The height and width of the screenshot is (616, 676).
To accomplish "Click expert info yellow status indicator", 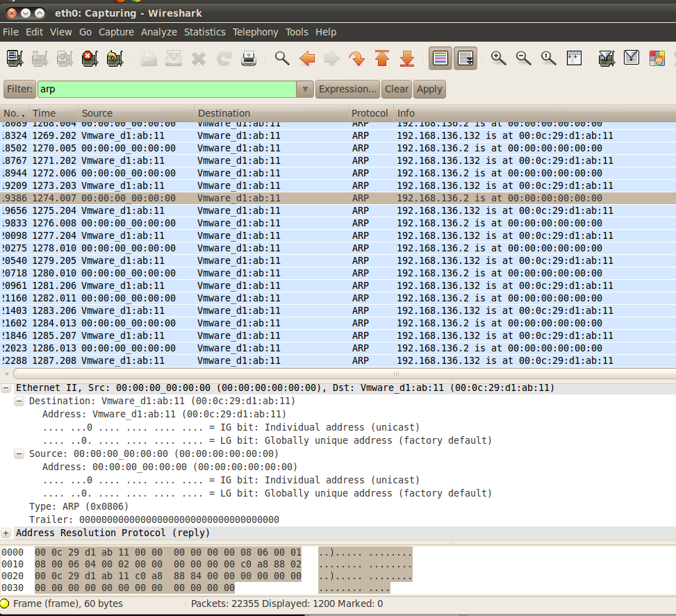I will pos(5,603).
